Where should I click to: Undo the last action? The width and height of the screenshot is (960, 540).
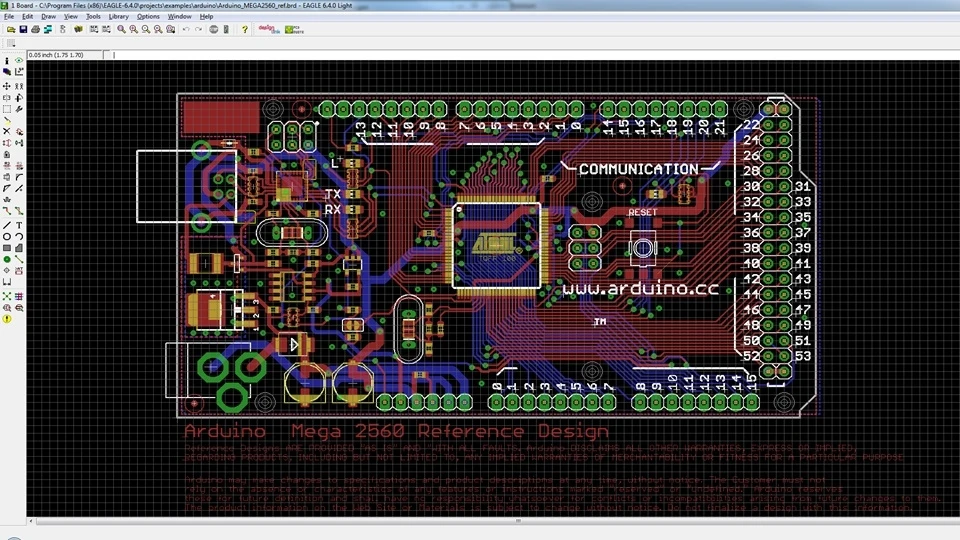click(x=186, y=29)
